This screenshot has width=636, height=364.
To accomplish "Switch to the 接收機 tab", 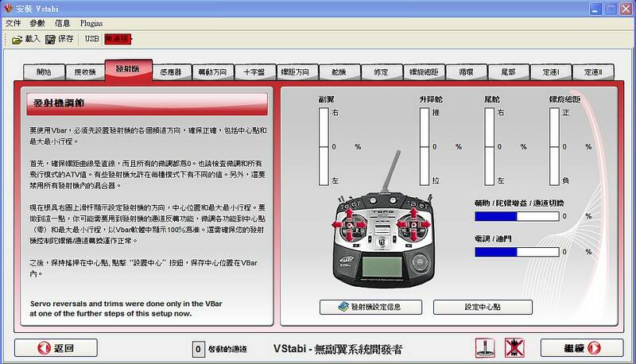I will (x=85, y=72).
